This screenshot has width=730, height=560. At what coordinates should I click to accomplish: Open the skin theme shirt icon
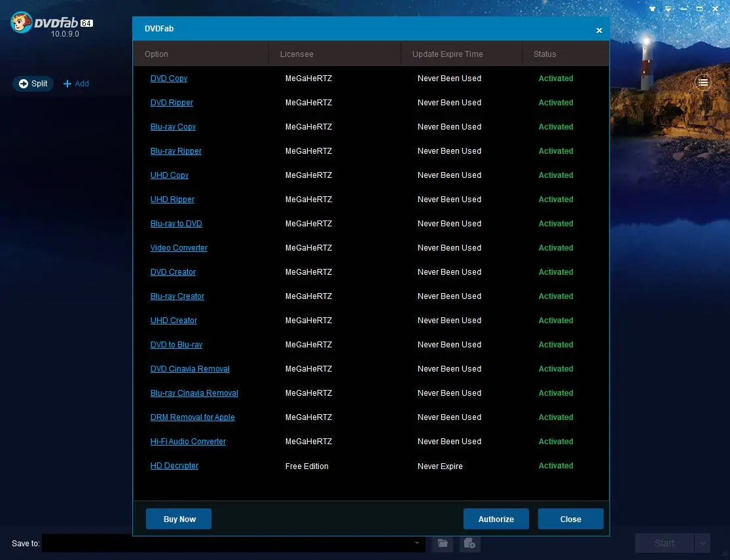(652, 9)
